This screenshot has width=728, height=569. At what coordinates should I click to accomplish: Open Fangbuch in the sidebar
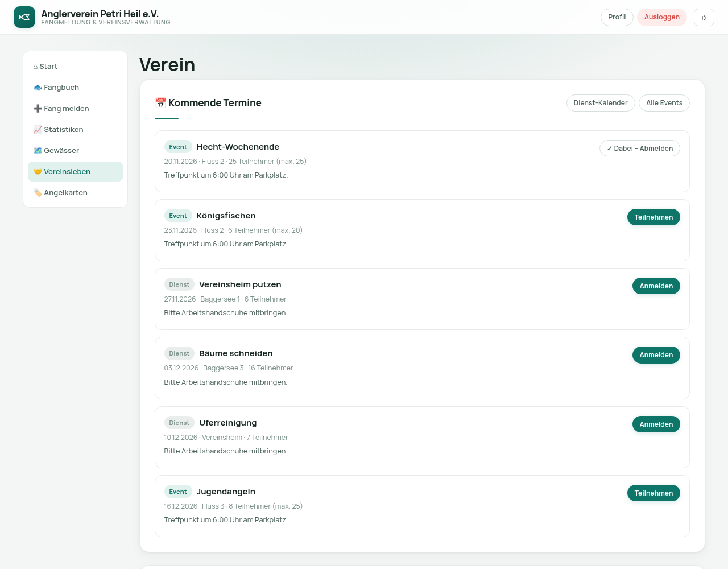pos(75,88)
